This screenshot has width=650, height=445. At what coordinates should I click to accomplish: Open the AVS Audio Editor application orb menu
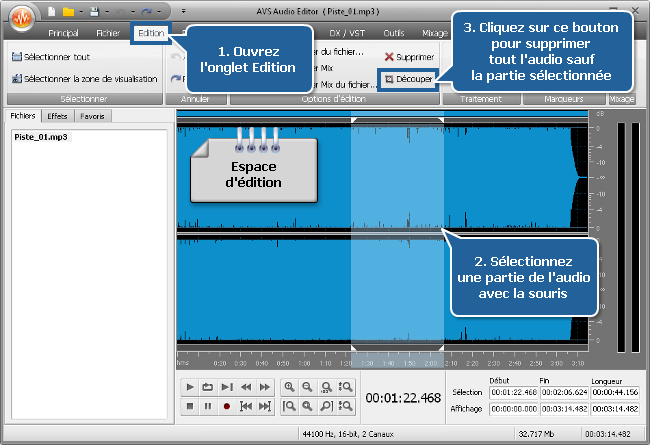coord(22,17)
